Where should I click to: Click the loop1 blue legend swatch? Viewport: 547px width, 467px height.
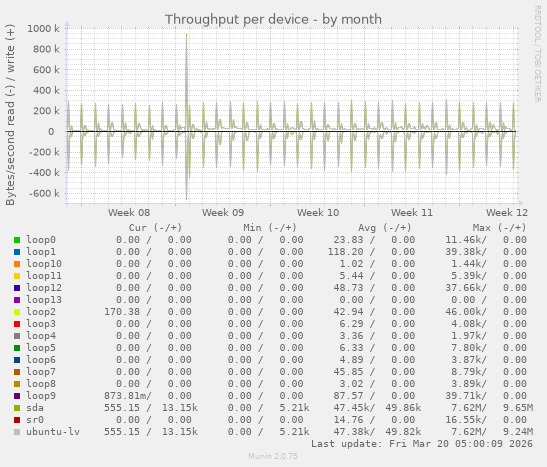click(x=17, y=252)
